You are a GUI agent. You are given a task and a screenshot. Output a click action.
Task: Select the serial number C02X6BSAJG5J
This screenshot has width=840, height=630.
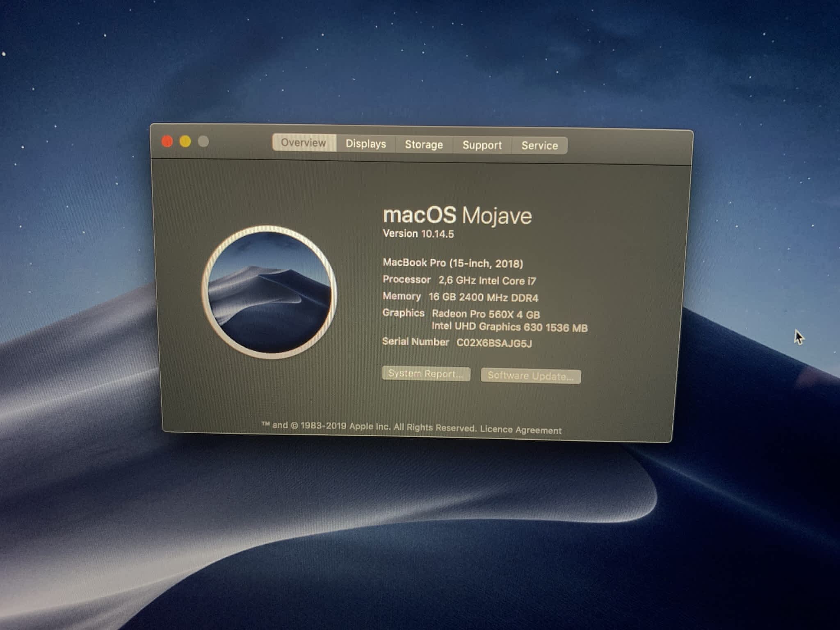494,343
